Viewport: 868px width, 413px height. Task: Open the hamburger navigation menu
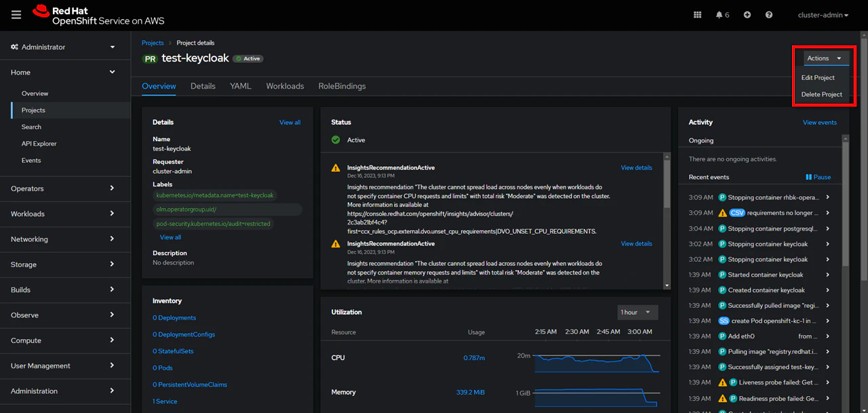tap(16, 14)
